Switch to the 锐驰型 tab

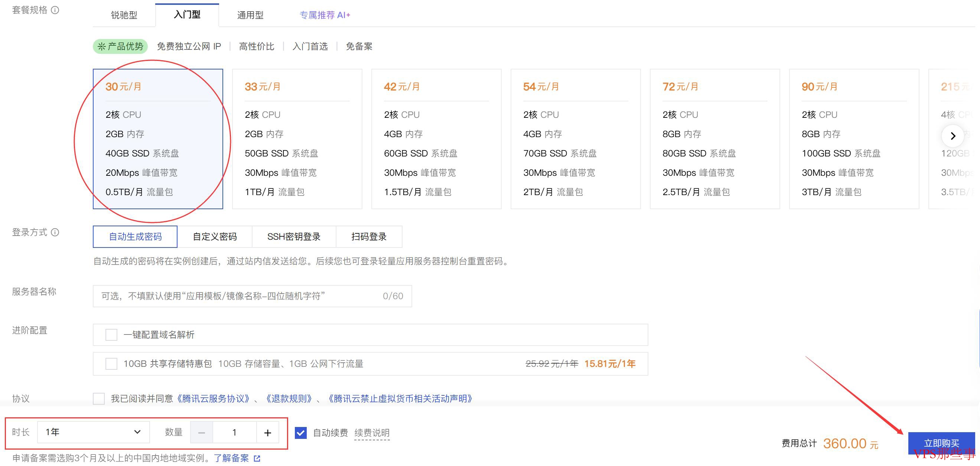pos(124,15)
